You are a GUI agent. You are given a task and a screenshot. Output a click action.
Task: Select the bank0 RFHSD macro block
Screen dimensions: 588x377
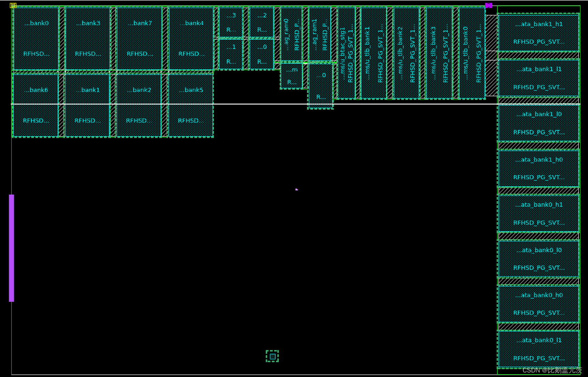click(x=36, y=38)
